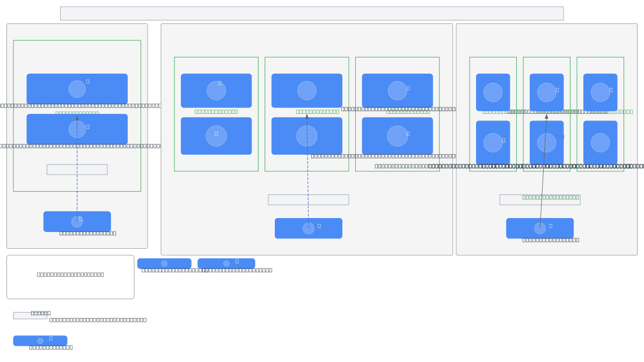This screenshot has width=644, height=362.
Task: Select top blue node in middle panel's third green group
Action: click(x=398, y=91)
